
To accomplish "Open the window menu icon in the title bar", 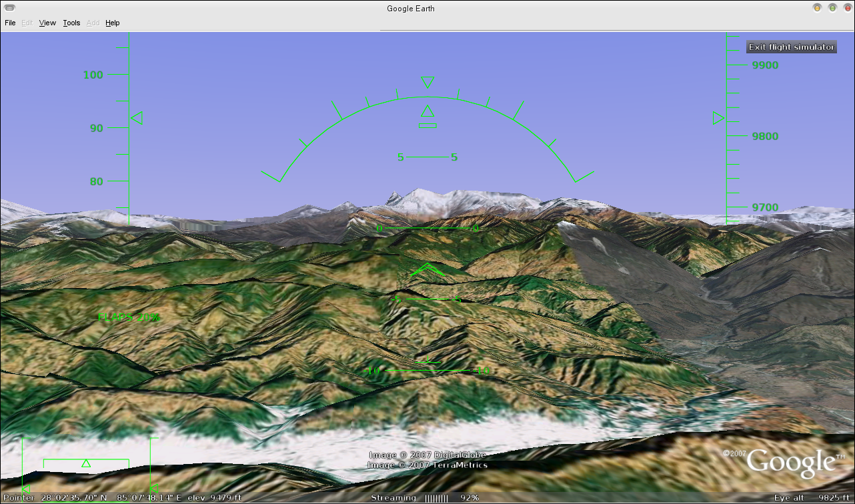I will (9, 8).
